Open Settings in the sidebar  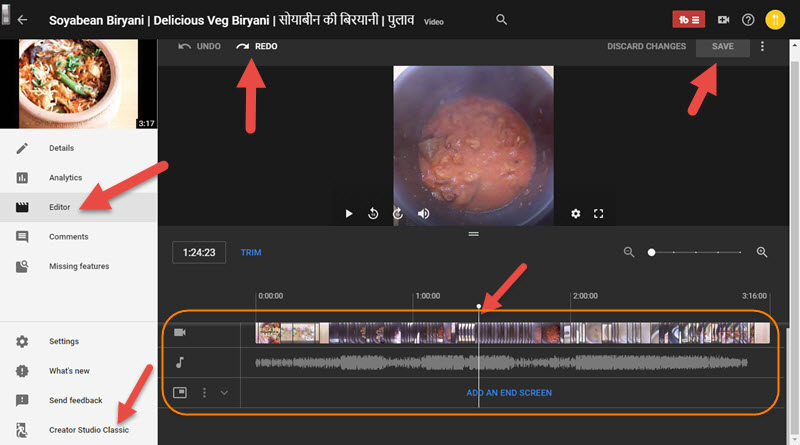click(79, 341)
